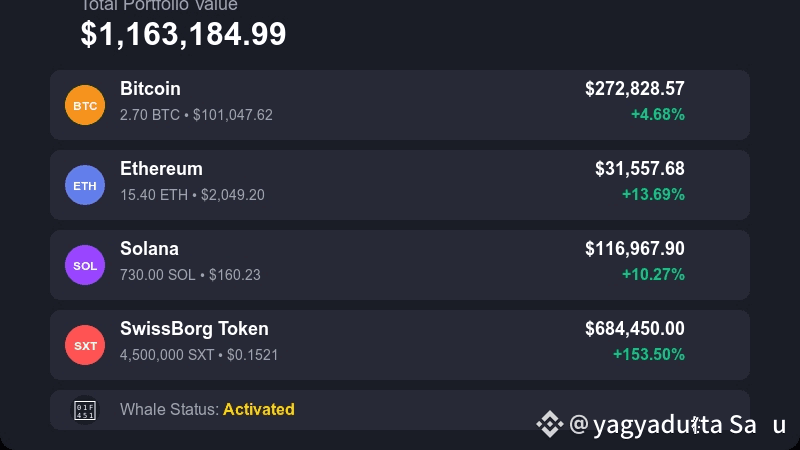Click Ethereum's +13.69% gain
This screenshot has height=450, width=800.
coord(653,194)
